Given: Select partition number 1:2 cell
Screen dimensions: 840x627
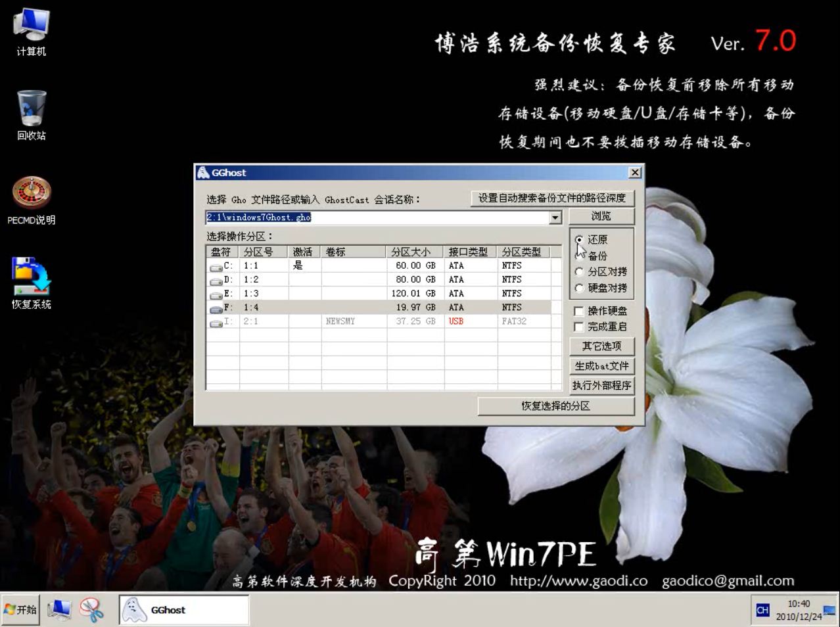Looking at the screenshot, I should 264,280.
